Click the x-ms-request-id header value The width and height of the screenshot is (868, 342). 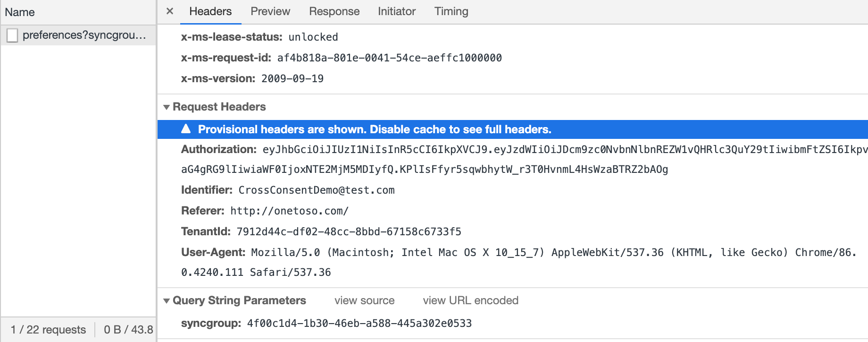point(389,58)
